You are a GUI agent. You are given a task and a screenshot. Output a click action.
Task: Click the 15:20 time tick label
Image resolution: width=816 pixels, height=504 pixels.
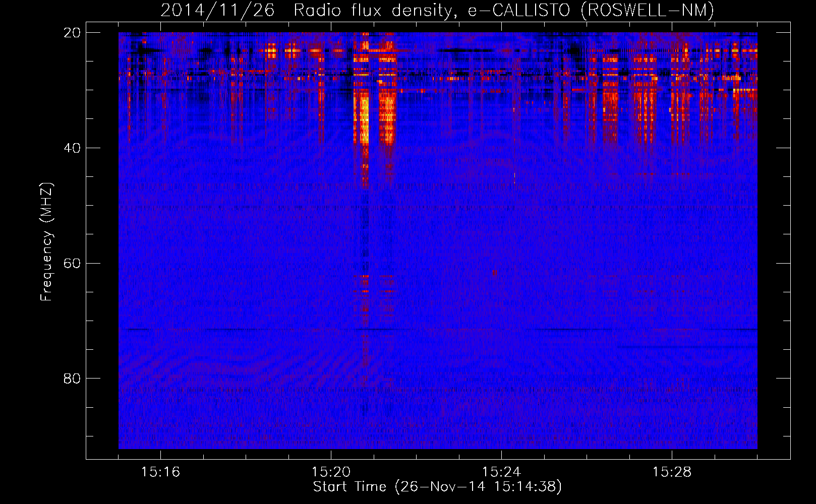click(x=331, y=472)
